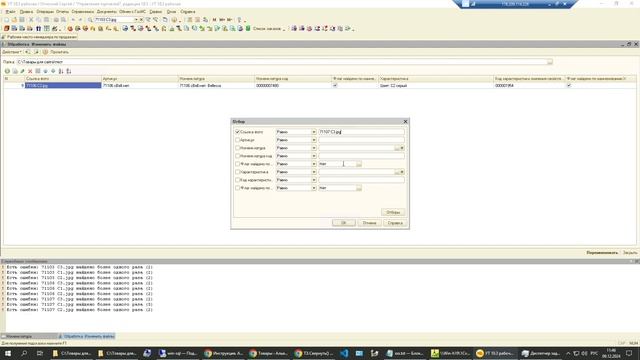Click the Артикул value field in dialog

[x=361, y=140]
